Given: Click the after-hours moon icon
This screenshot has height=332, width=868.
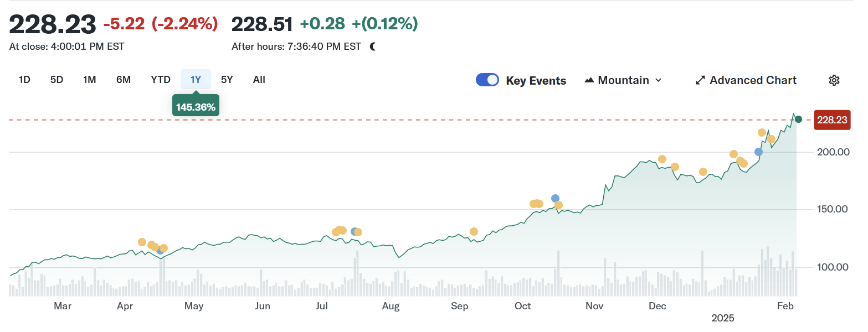Looking at the screenshot, I should coord(373,46).
